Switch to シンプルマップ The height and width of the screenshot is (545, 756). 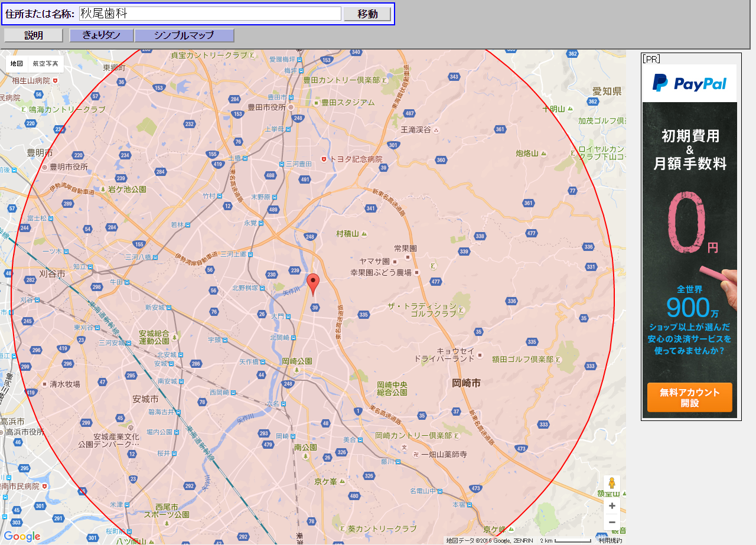(x=184, y=35)
